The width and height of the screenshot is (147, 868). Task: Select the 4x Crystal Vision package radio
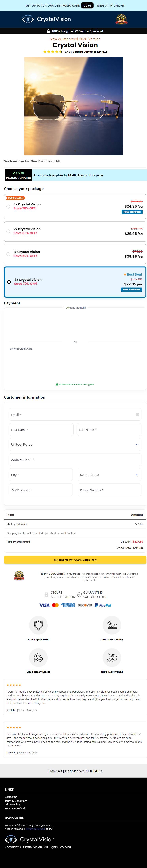click(9, 282)
